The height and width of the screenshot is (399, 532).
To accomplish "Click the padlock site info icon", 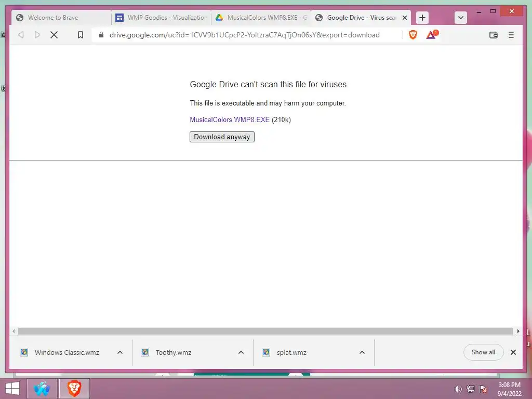I will [x=101, y=35].
